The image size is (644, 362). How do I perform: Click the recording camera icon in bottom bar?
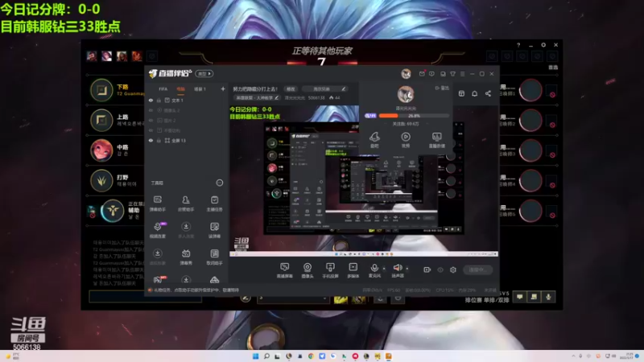[x=427, y=269]
